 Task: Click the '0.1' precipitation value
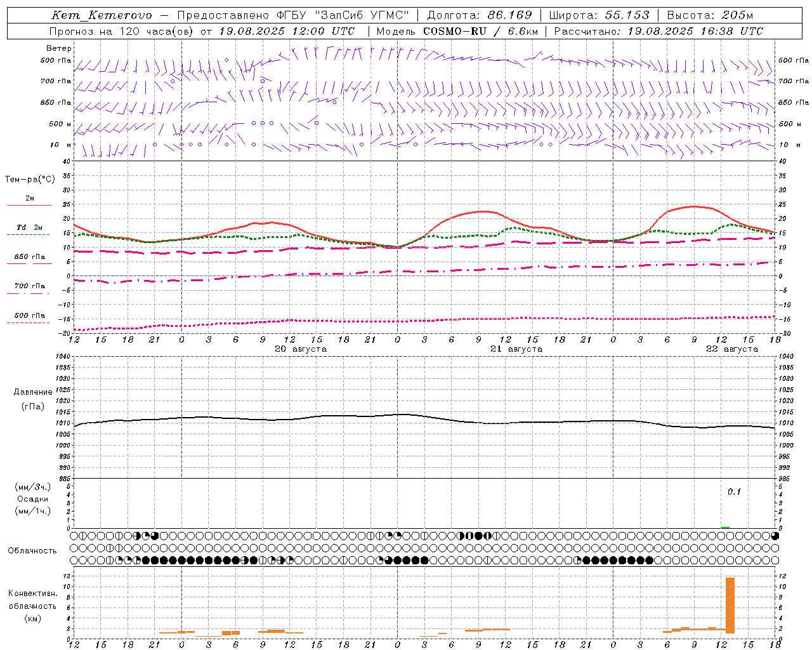pyautogui.click(x=734, y=492)
